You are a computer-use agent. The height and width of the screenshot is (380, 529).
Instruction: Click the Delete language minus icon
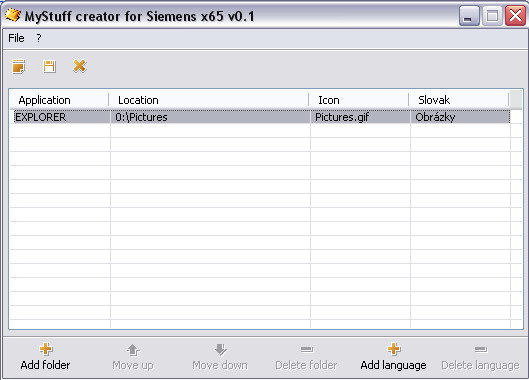(x=481, y=349)
